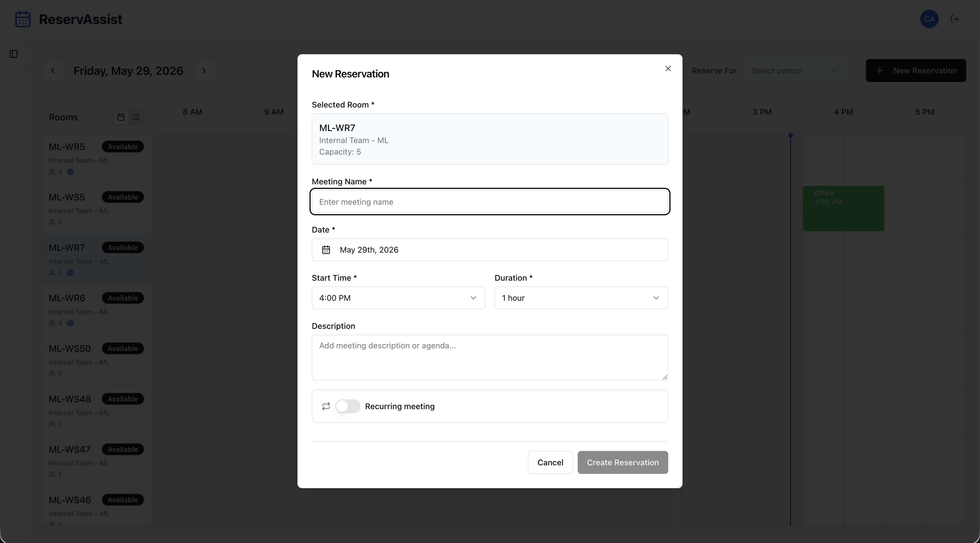This screenshot has height=543, width=980.
Task: Select room ML-WS47 in the list
Action: point(96,461)
